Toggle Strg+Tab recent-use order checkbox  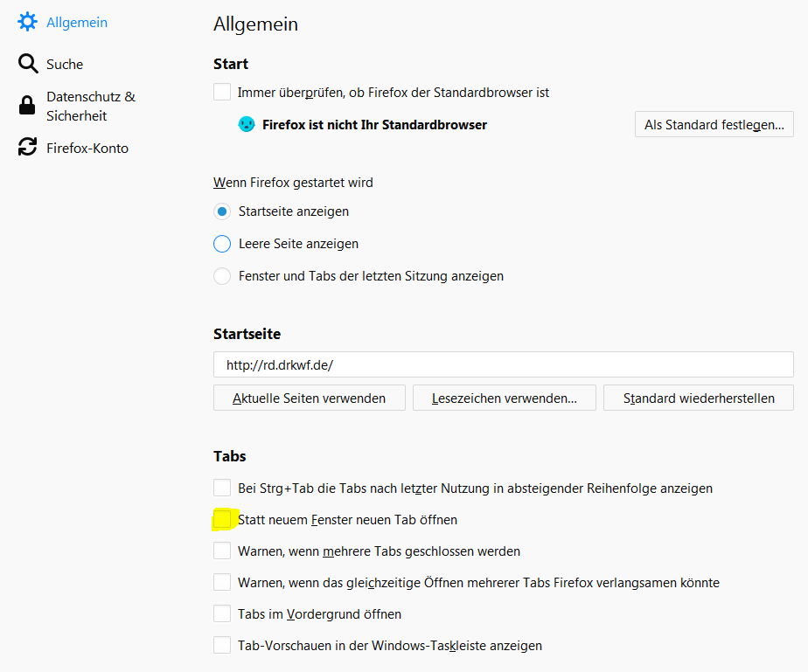222,488
